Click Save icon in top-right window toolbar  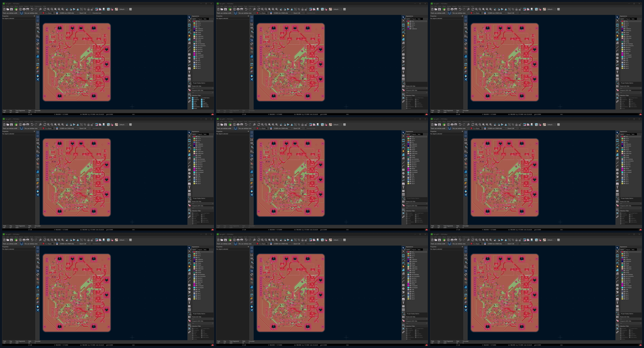pos(439,9)
